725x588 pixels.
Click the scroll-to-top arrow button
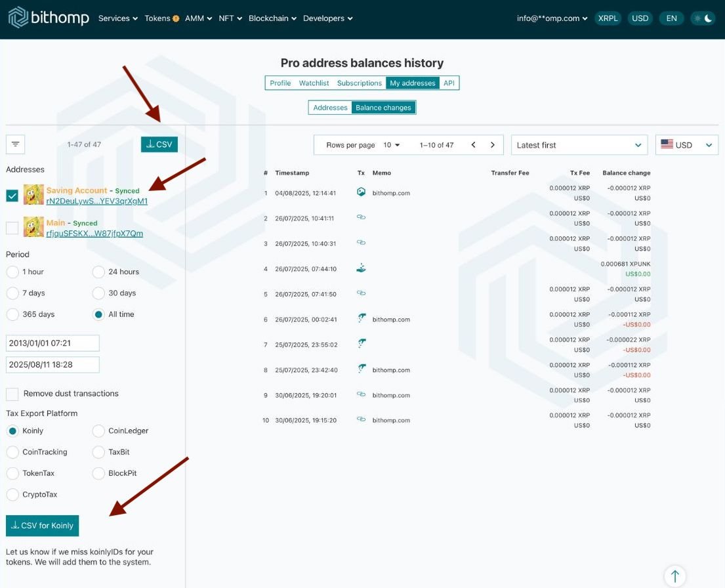674,576
